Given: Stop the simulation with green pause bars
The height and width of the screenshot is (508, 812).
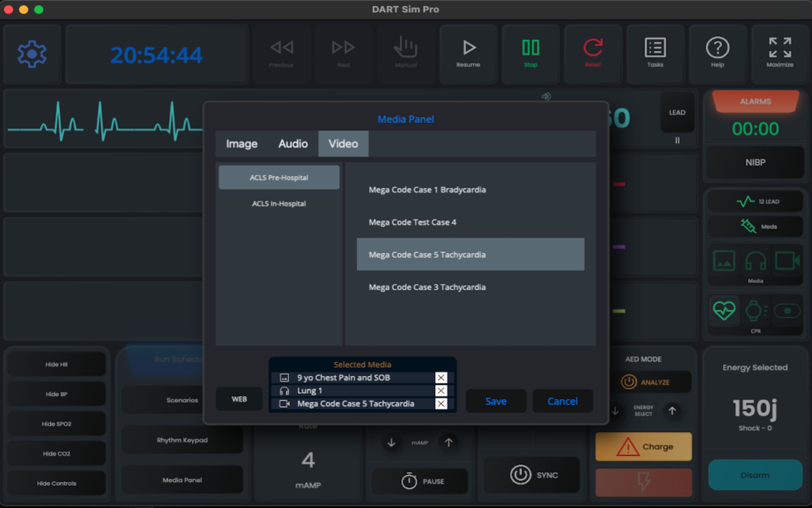Looking at the screenshot, I should (x=530, y=54).
